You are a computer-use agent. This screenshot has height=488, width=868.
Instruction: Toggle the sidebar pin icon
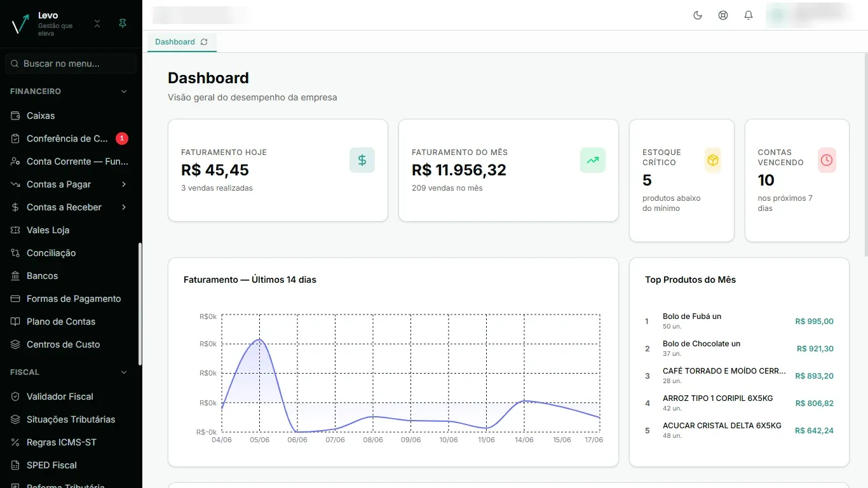[x=123, y=24]
